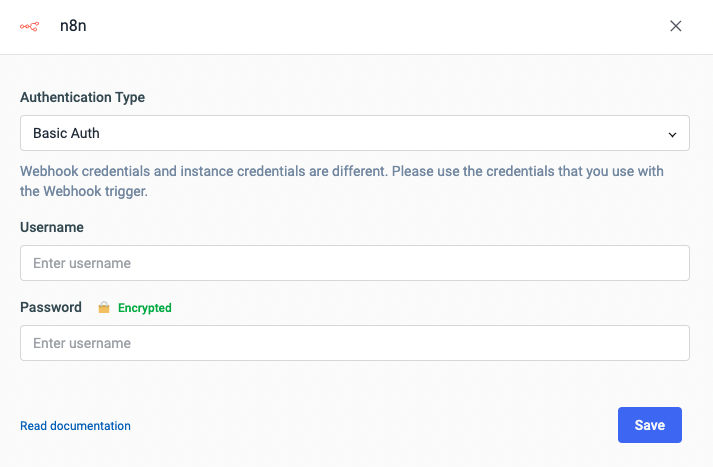Open the Read documentation link

tap(75, 426)
